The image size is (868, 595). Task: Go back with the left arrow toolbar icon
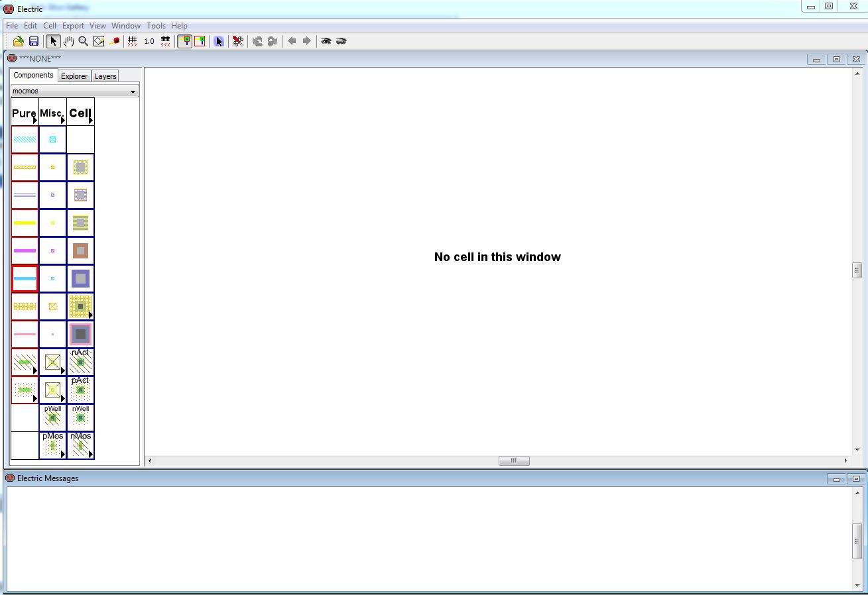(x=292, y=41)
